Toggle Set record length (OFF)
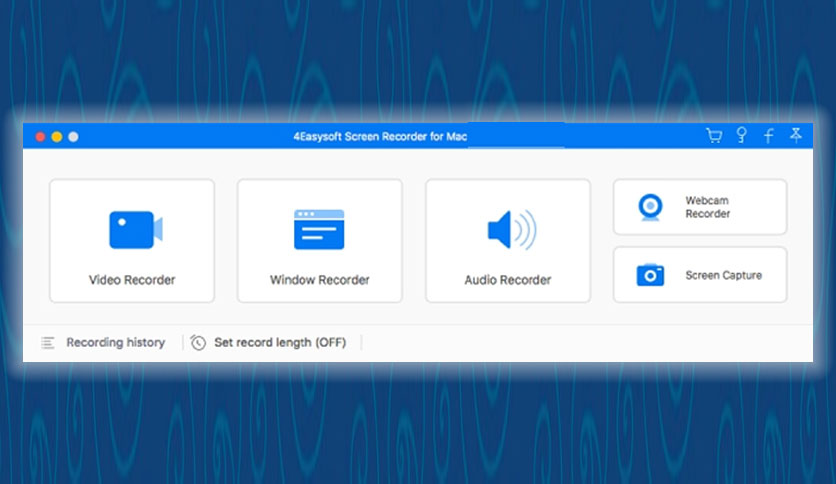This screenshot has height=484, width=836. (x=280, y=342)
